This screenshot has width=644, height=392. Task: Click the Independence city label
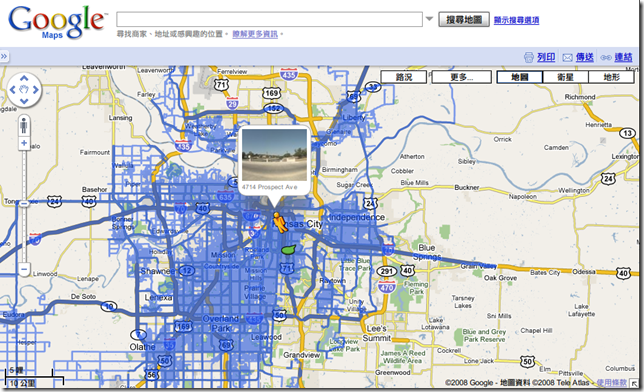357,217
